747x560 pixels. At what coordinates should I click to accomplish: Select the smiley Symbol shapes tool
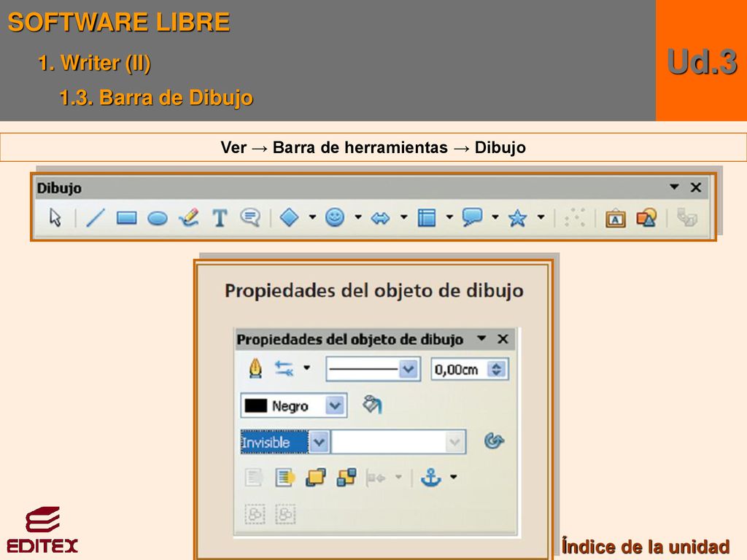pyautogui.click(x=335, y=217)
